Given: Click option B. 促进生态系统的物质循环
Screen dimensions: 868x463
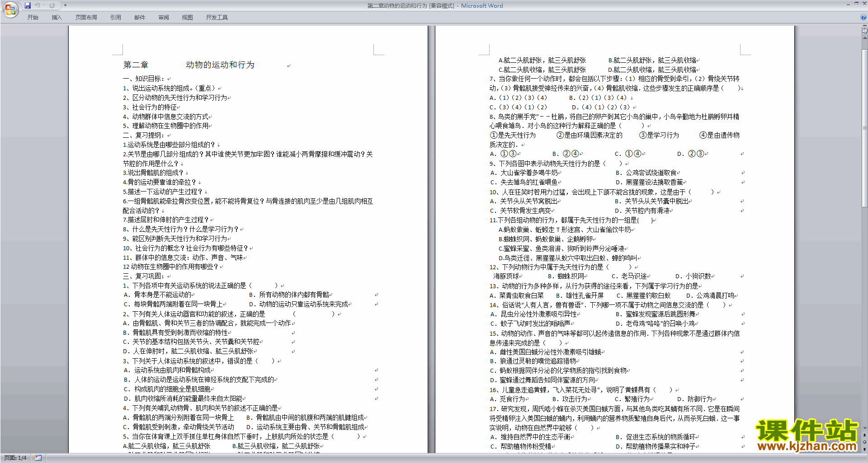Looking at the screenshot, I should 656,437.
